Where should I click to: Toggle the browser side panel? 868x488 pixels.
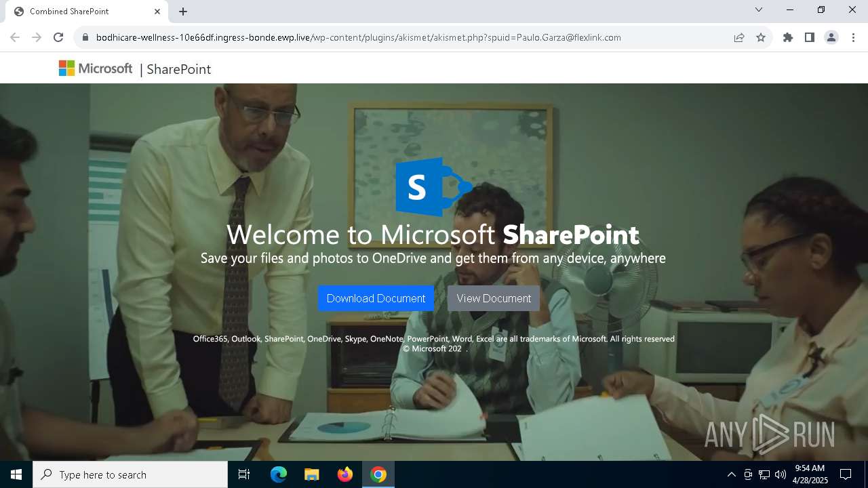pyautogui.click(x=810, y=37)
